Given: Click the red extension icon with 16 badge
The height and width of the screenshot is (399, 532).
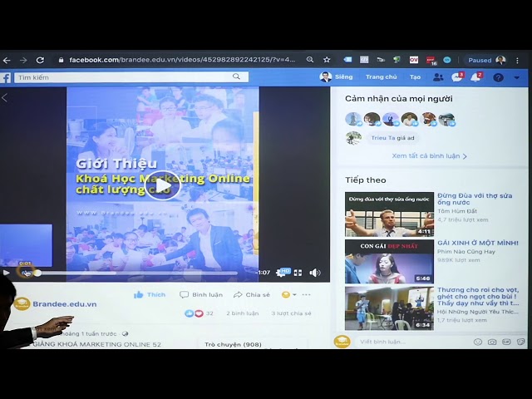Looking at the screenshot, I should tap(431, 61).
